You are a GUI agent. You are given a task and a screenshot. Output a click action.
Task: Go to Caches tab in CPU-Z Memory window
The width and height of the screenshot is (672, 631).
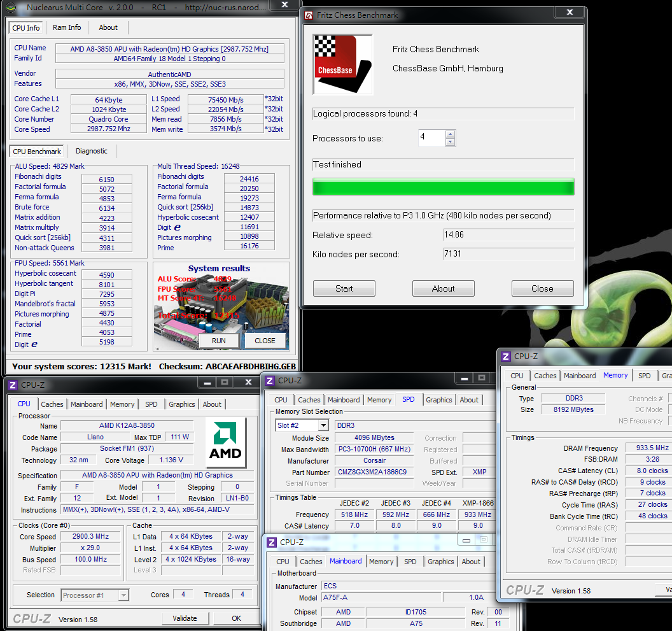545,375
